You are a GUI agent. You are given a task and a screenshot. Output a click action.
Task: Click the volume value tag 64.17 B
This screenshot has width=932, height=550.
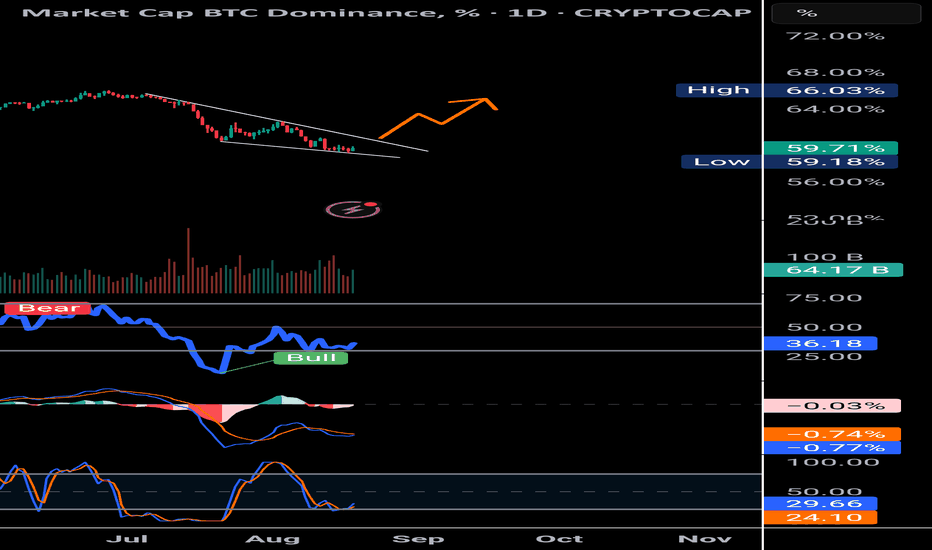(833, 270)
